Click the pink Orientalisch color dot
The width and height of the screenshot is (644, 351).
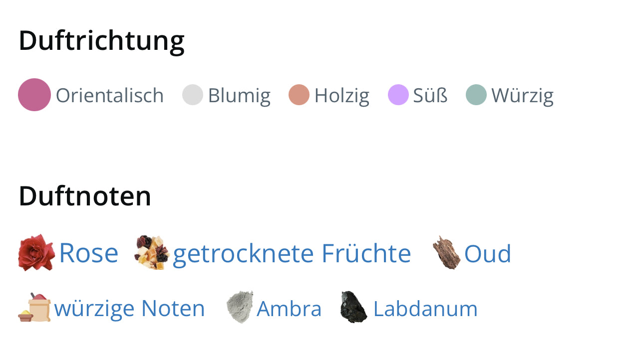(x=34, y=95)
